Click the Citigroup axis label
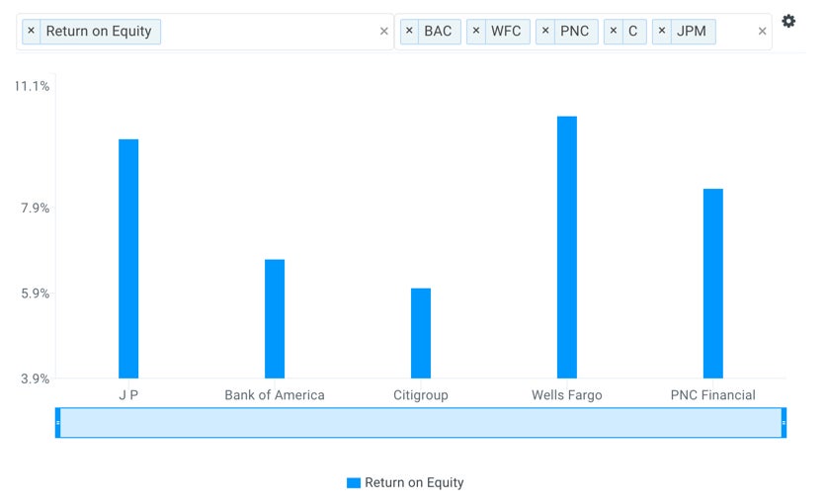This screenshot has height=504, width=826. tap(421, 395)
